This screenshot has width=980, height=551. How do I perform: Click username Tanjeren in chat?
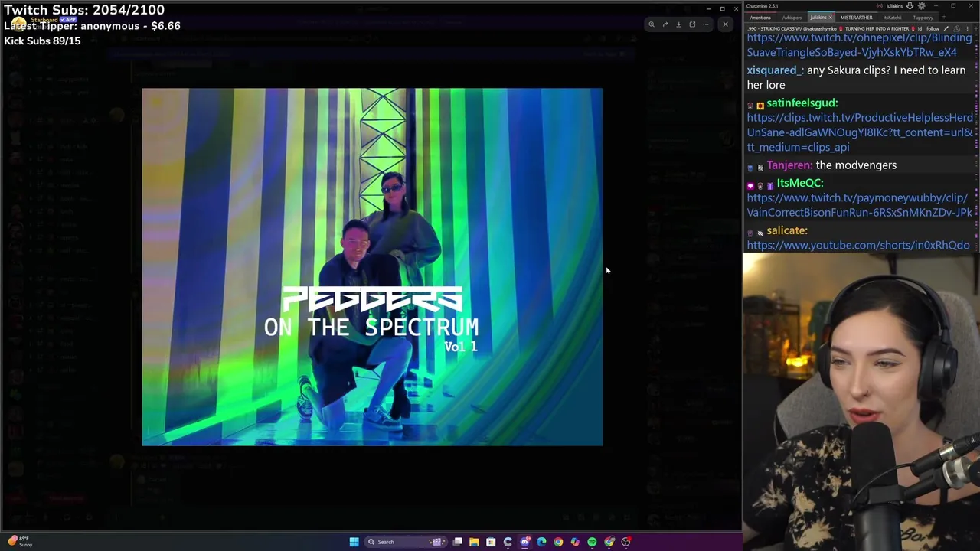789,165
